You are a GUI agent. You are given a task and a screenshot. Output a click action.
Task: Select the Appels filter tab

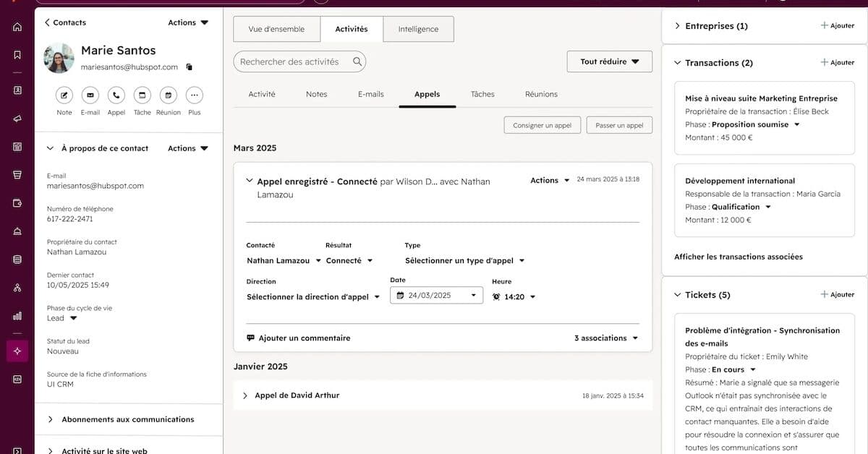[427, 94]
